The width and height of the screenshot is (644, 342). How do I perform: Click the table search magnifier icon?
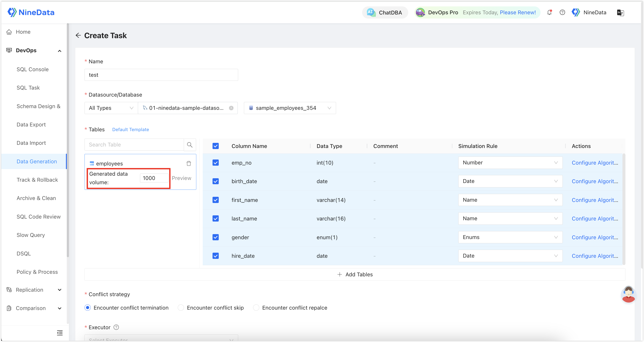pyautogui.click(x=190, y=145)
